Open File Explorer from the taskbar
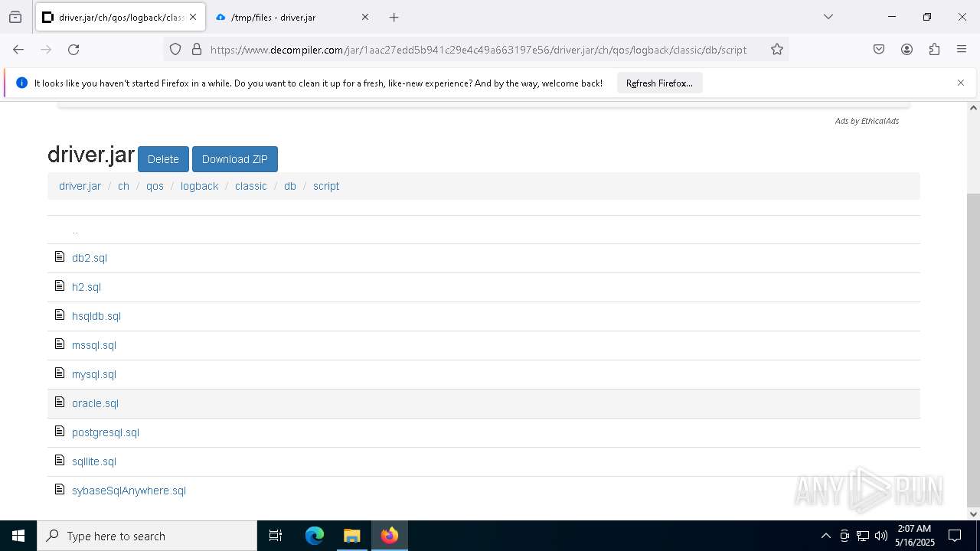This screenshot has width=980, height=551. point(351,536)
